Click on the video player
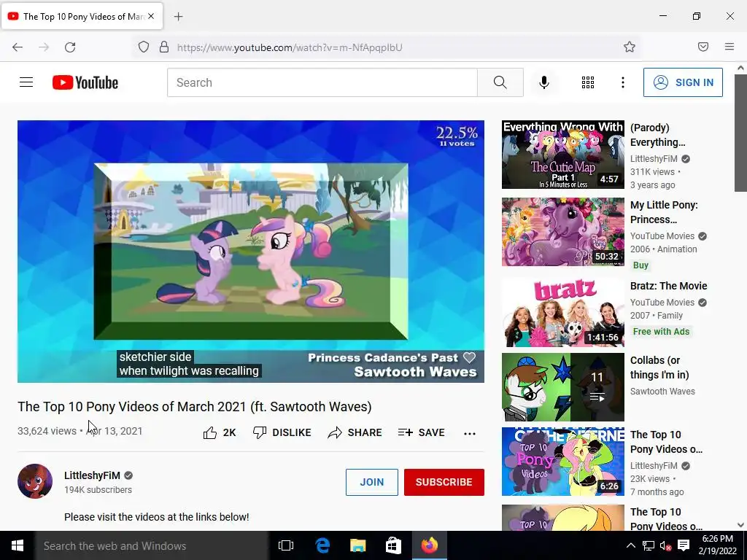Viewport: 747px width, 560px height. 251,252
